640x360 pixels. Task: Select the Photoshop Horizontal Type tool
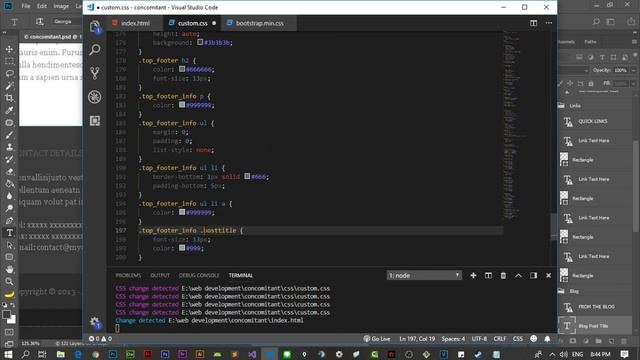(x=9, y=233)
